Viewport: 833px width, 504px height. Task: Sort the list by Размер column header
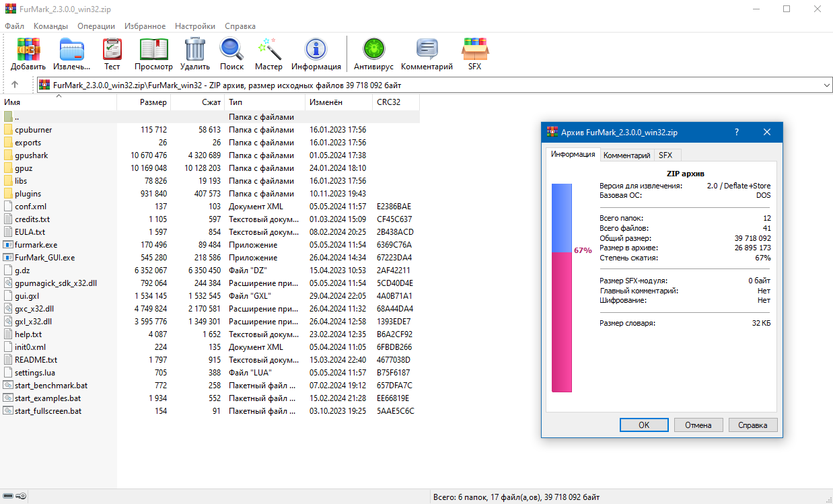tap(153, 102)
